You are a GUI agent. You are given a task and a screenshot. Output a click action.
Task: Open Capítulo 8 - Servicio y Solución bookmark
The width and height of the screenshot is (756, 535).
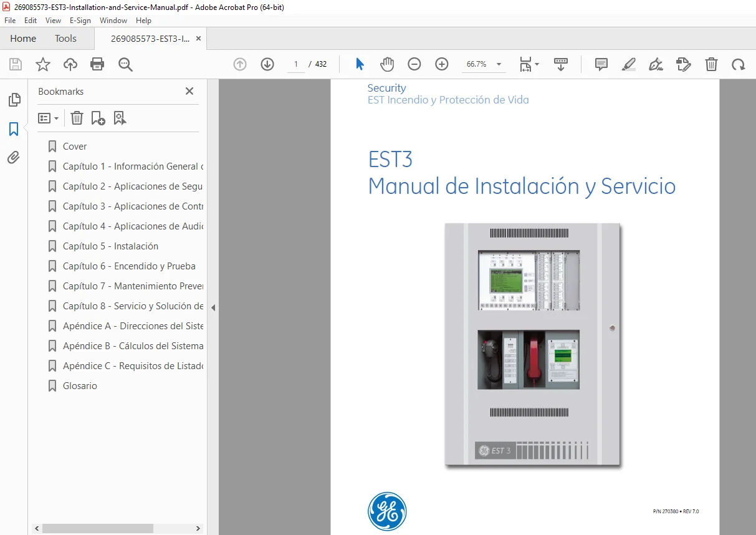[133, 306]
